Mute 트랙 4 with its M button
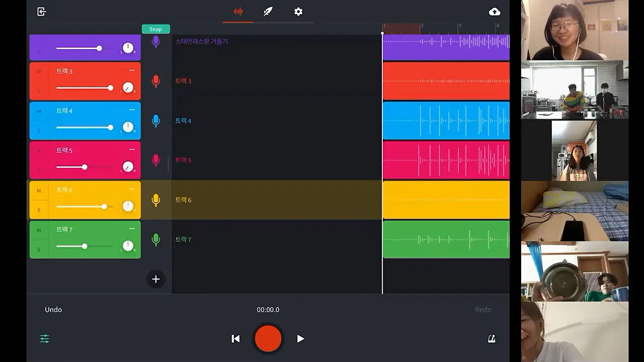The width and height of the screenshot is (644, 362). click(x=39, y=111)
